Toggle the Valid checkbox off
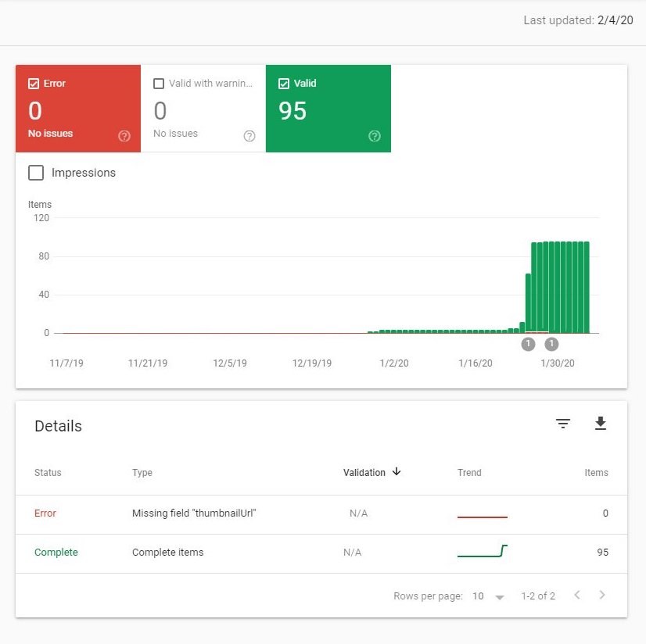Viewport: 646px width, 644px height. 284,84
